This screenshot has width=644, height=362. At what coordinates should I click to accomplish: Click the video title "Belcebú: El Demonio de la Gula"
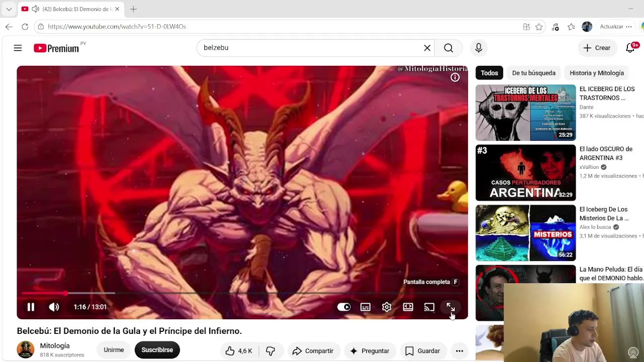[x=129, y=331]
